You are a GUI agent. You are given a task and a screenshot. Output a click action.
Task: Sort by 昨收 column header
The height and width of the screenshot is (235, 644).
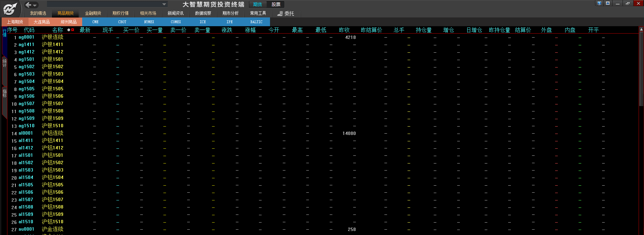[344, 30]
